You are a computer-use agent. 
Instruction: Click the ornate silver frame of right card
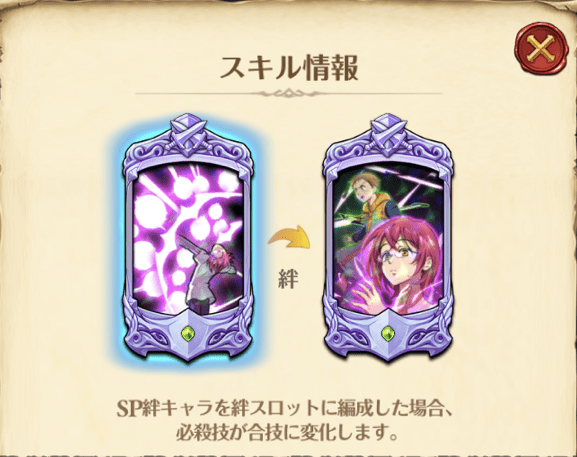coord(329,238)
